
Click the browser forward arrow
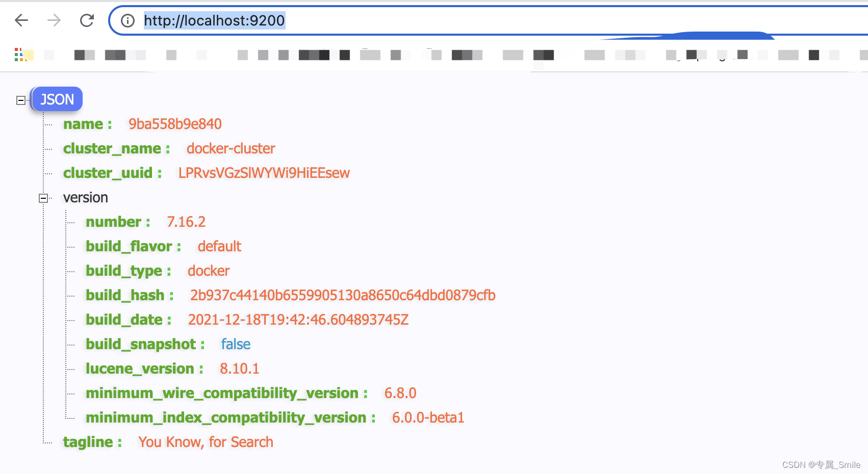(x=54, y=20)
